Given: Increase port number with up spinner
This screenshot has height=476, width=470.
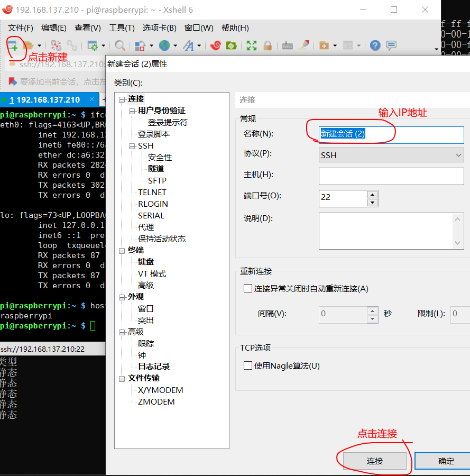Looking at the screenshot, I should click(372, 195).
